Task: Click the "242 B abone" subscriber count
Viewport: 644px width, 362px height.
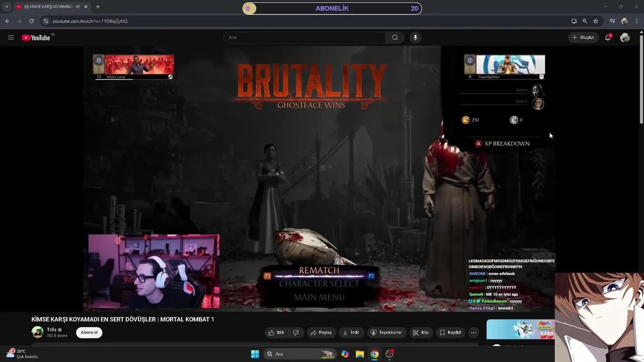Action: pos(57,335)
